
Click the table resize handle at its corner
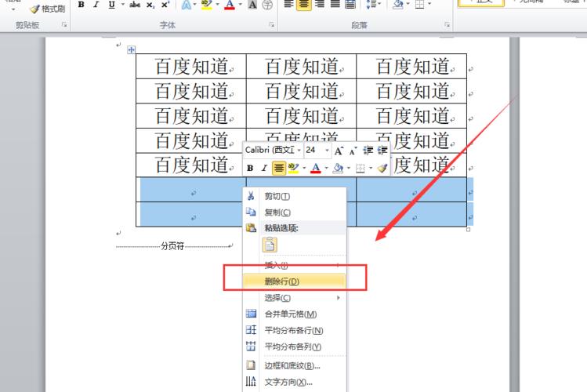tap(469, 230)
